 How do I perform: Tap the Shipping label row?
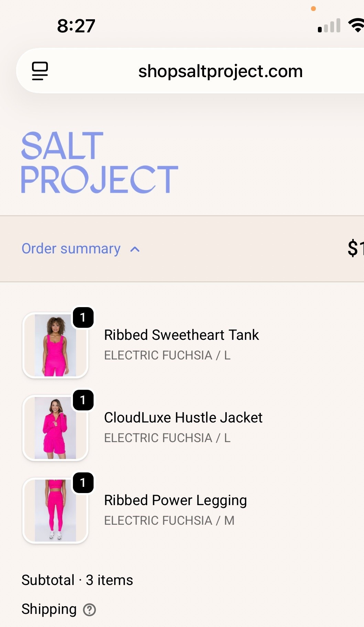[49, 609]
